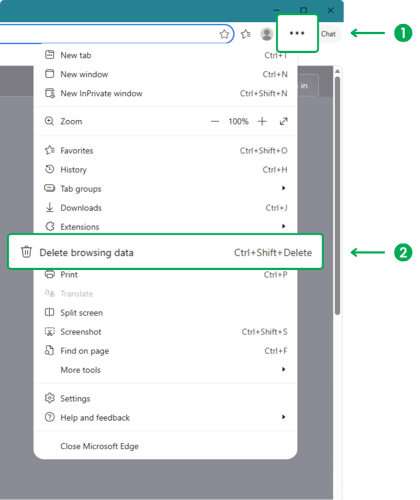The image size is (420, 500).
Task: Choose Close Microsoft Edge
Action: coord(166,446)
